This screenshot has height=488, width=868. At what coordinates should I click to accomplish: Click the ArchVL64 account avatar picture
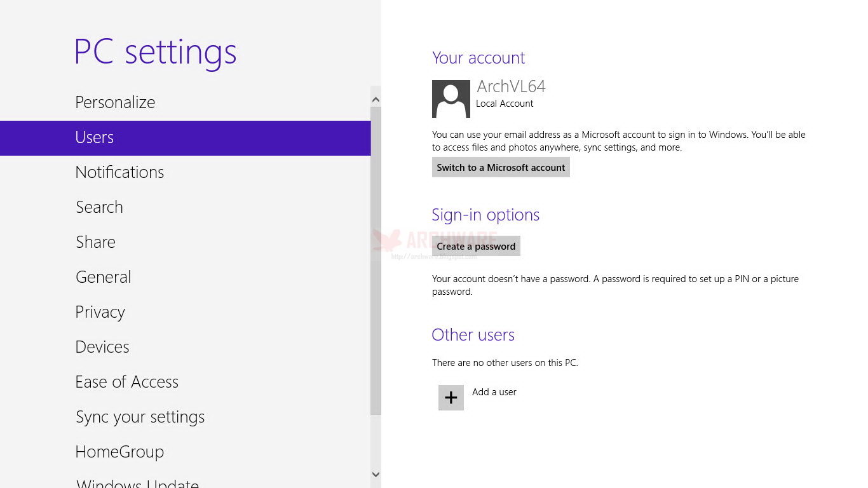[451, 99]
